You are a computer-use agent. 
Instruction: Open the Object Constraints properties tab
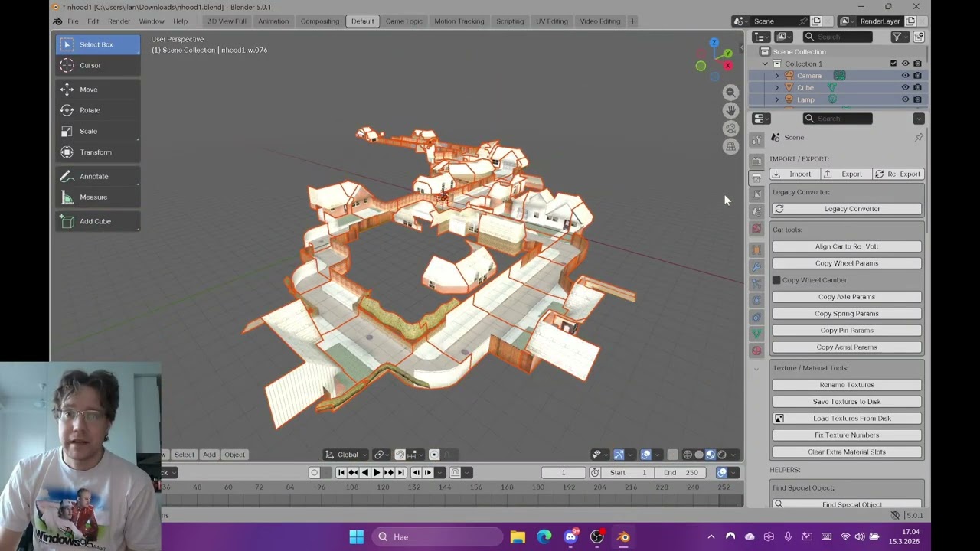756,317
